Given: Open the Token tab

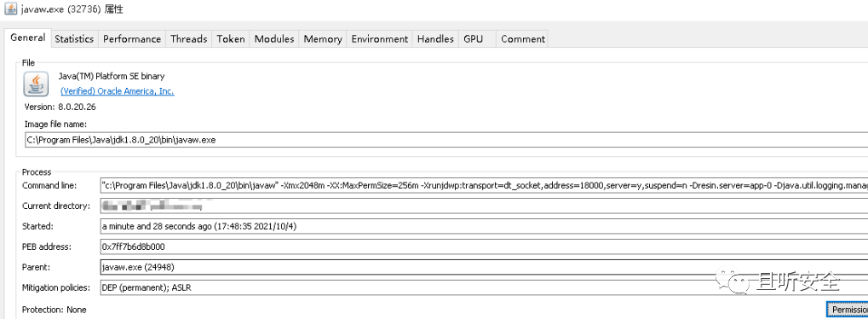Looking at the screenshot, I should [231, 39].
